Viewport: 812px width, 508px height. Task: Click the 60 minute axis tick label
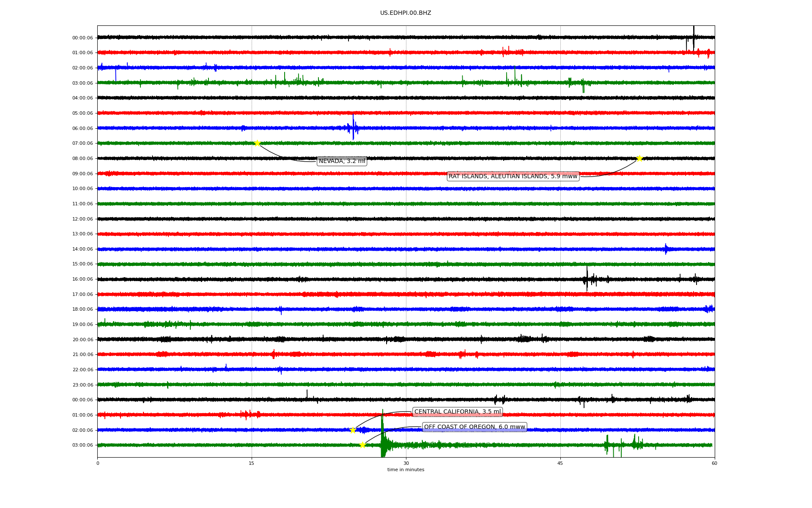coord(714,463)
